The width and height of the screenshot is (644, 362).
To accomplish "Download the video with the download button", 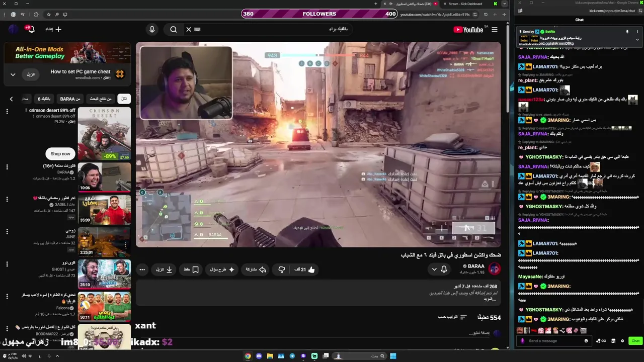I will (164, 269).
